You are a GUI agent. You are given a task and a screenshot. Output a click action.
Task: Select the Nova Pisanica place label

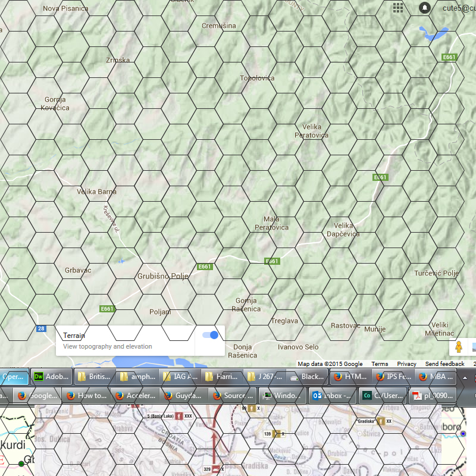65,8
